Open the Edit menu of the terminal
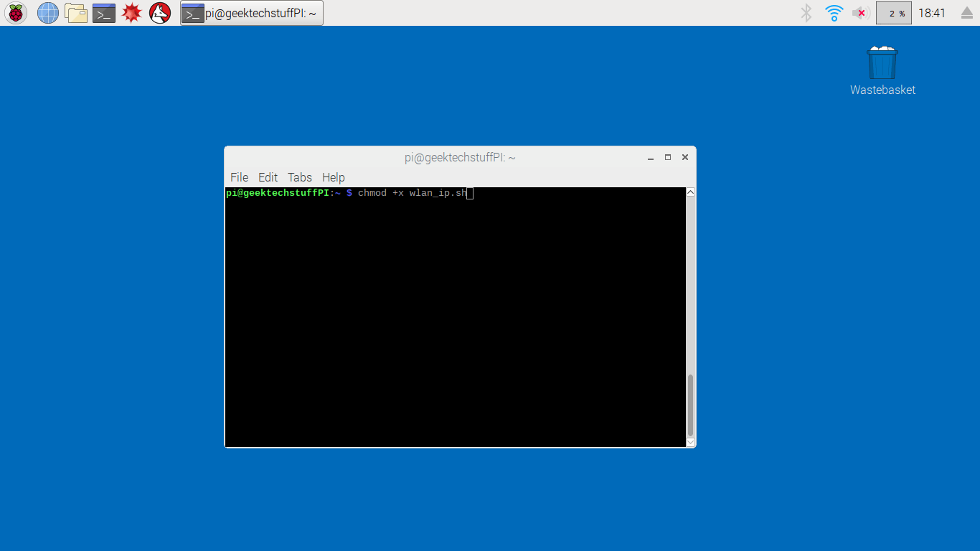 [268, 177]
